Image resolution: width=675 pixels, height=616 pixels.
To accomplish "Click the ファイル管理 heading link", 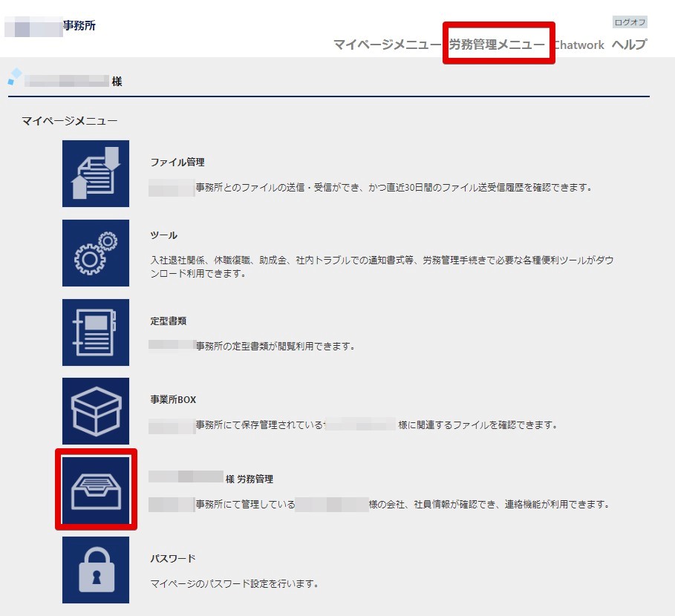I will pos(177,163).
